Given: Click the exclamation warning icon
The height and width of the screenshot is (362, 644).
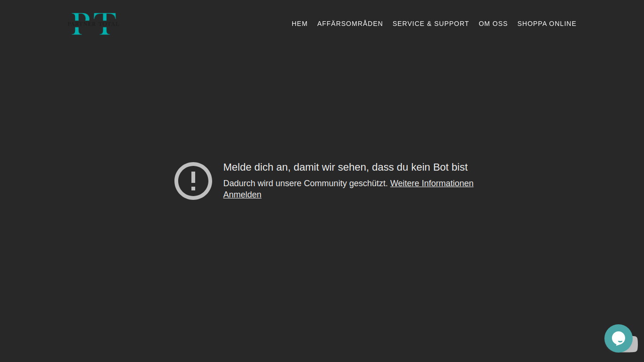Looking at the screenshot, I should (193, 181).
